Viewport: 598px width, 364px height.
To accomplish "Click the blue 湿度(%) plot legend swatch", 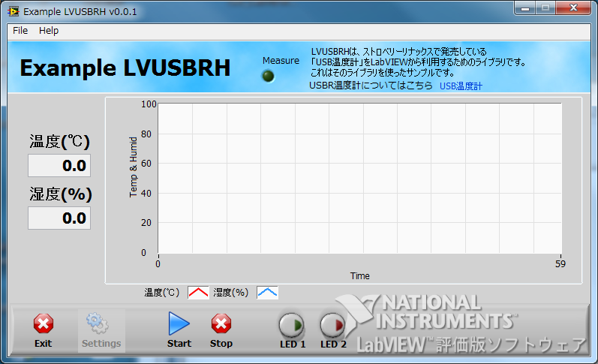I will (x=267, y=293).
